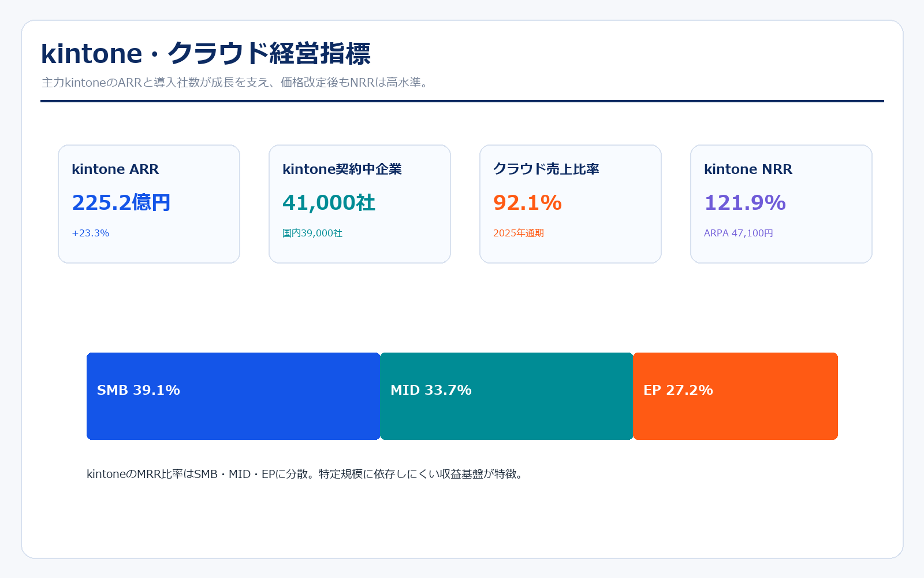
Task: Click the 41,000社 value
Action: [x=329, y=203]
